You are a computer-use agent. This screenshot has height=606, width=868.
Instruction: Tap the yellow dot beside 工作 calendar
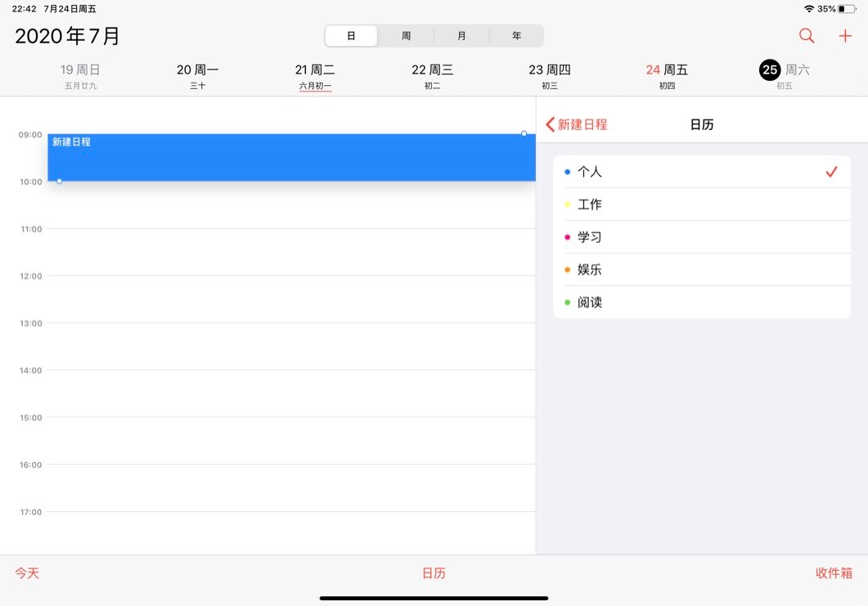click(568, 204)
